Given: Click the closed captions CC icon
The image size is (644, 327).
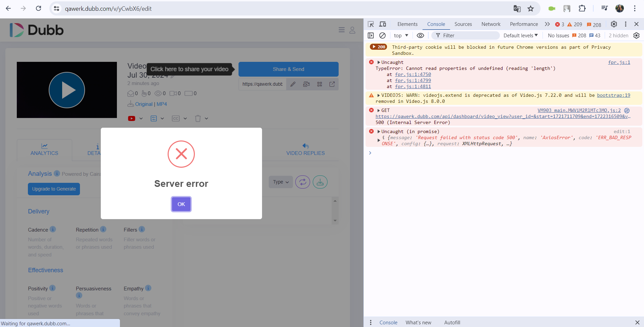Looking at the screenshot, I should [x=176, y=118].
